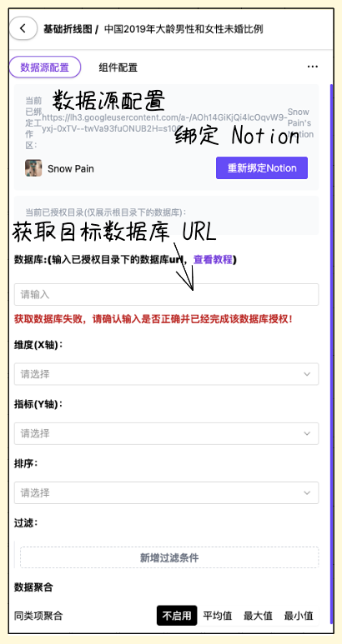Click the Snow Pain user name

coord(71,169)
